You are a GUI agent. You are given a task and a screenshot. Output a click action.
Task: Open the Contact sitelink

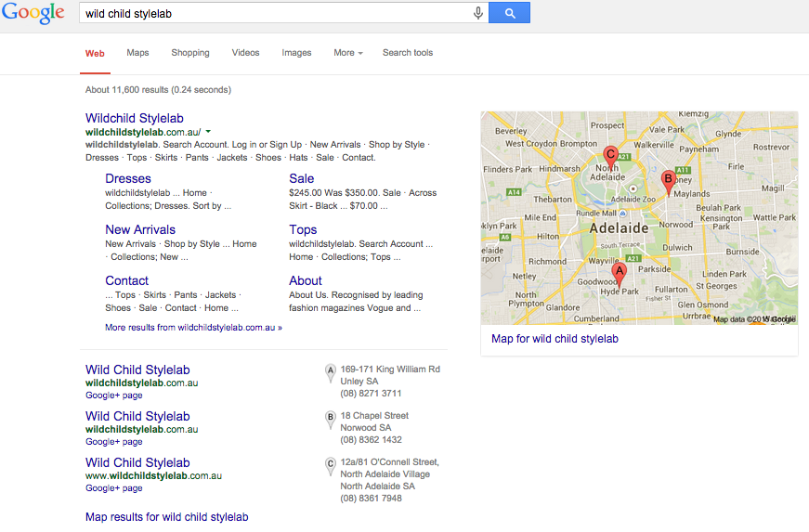click(127, 280)
